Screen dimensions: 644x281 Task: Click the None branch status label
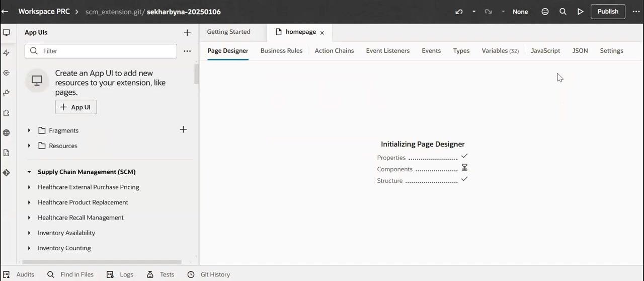pos(520,12)
